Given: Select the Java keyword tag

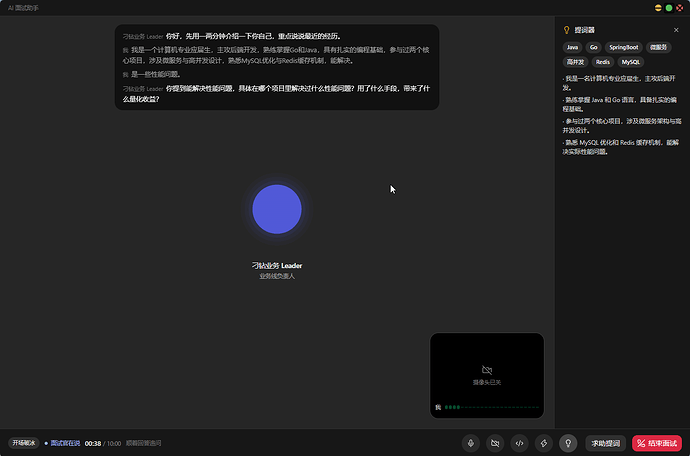Looking at the screenshot, I should tap(573, 48).
